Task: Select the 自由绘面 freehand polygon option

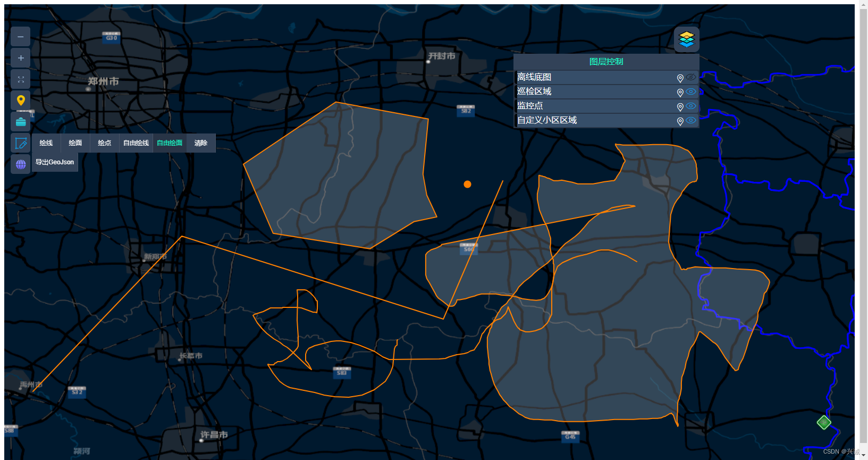Action: pyautogui.click(x=170, y=143)
